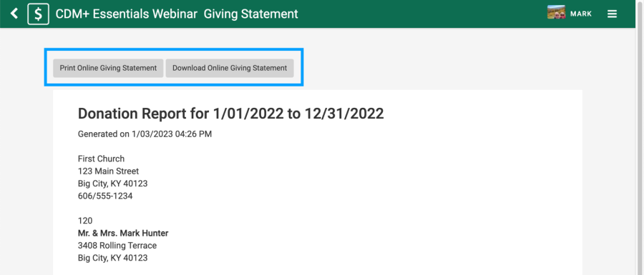Image resolution: width=644 pixels, height=275 pixels.
Task: Click Download Online Giving Statement button
Action: [230, 68]
